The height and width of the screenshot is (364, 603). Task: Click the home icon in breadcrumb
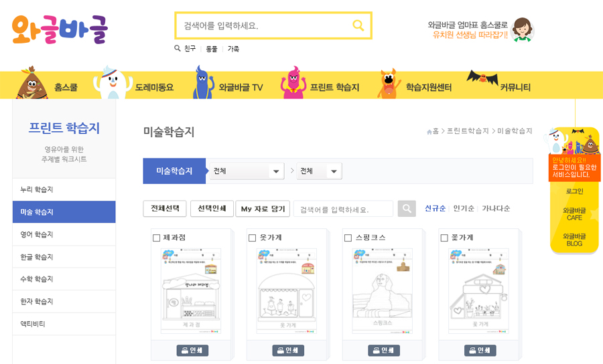(429, 132)
